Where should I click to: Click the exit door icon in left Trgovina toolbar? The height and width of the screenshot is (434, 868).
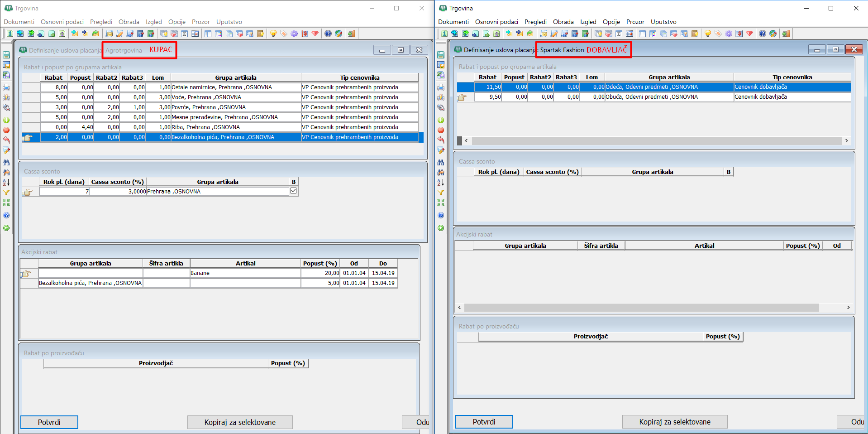pyautogui.click(x=352, y=34)
